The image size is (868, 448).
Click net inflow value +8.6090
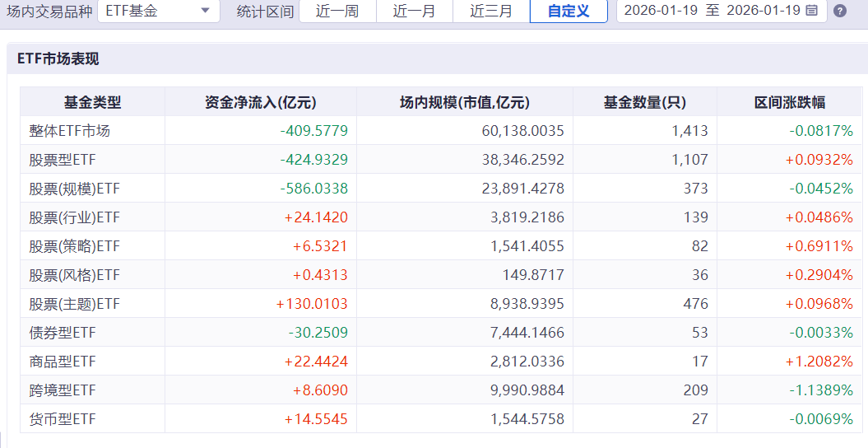point(320,390)
